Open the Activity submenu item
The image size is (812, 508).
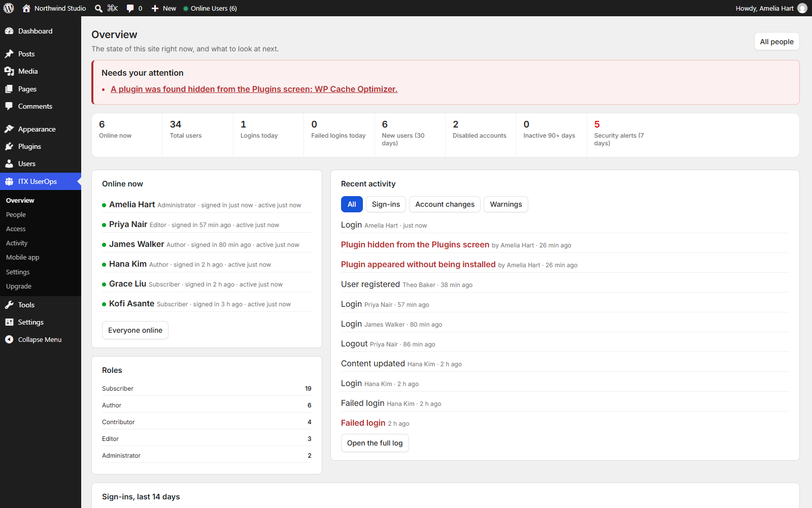pyautogui.click(x=17, y=243)
